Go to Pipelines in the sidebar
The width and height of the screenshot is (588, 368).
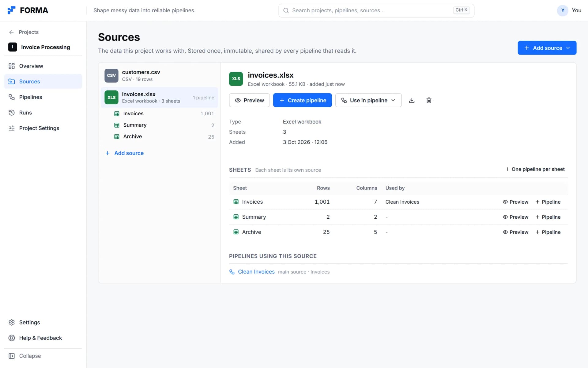[x=43, y=97]
